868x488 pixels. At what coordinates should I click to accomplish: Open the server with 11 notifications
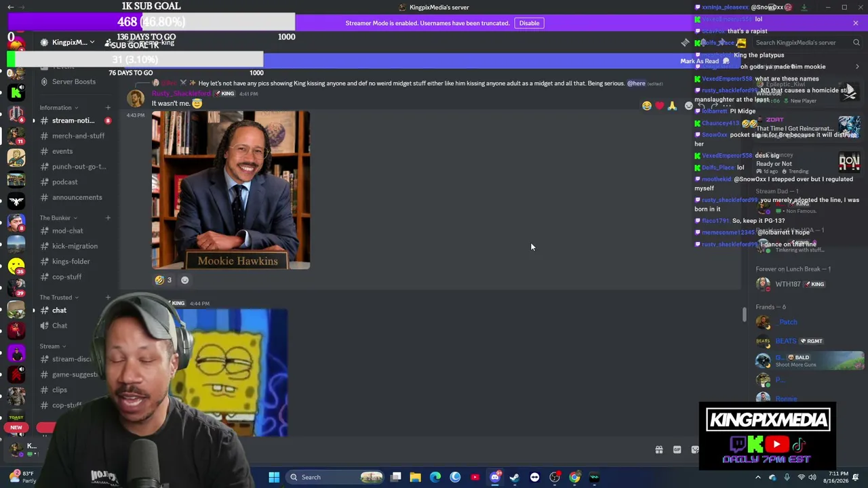(16, 136)
